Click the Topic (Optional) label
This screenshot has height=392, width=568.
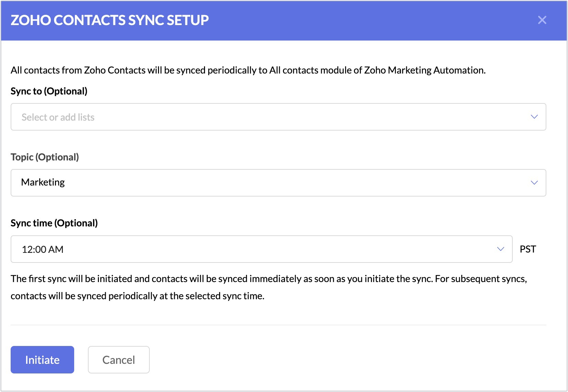click(x=45, y=157)
